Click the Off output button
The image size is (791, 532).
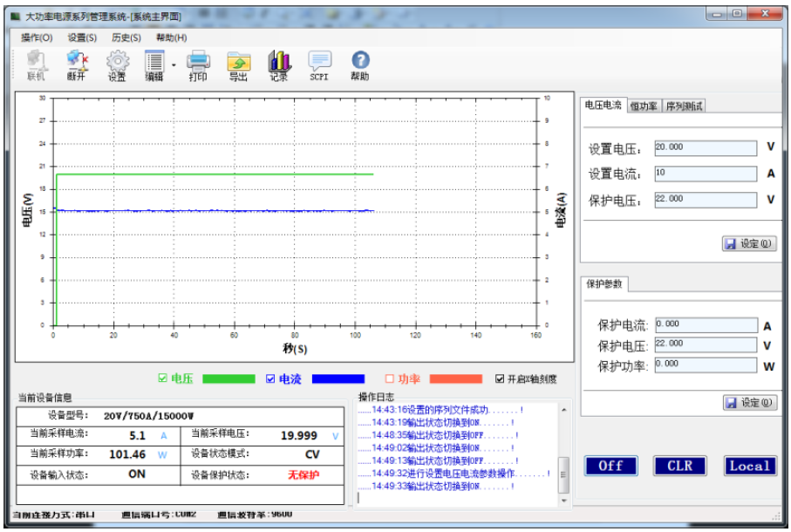coord(610,466)
